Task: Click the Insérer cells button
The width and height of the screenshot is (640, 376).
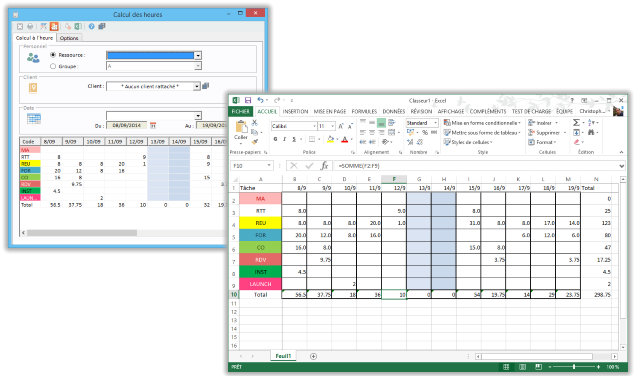Action: 543,122
